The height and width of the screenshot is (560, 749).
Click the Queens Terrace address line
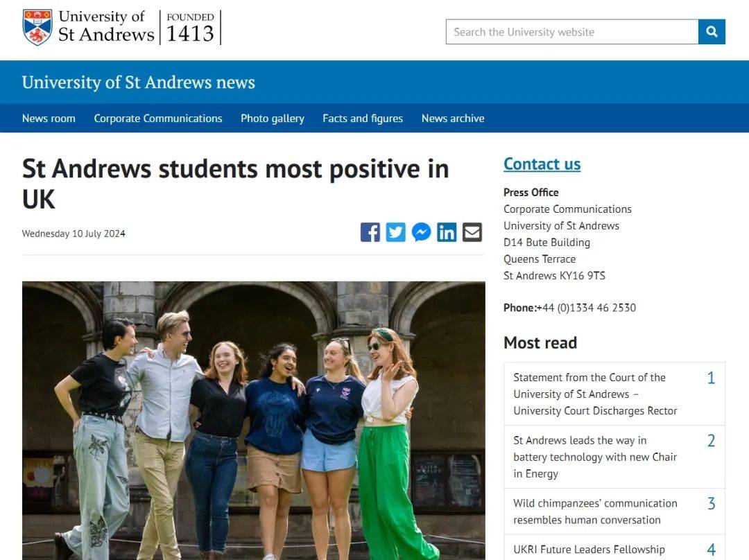pyautogui.click(x=540, y=259)
